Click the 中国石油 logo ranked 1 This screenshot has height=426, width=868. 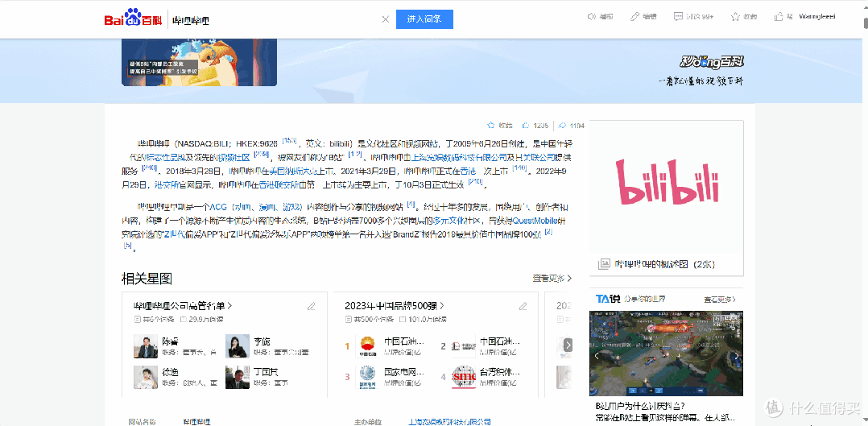(367, 346)
